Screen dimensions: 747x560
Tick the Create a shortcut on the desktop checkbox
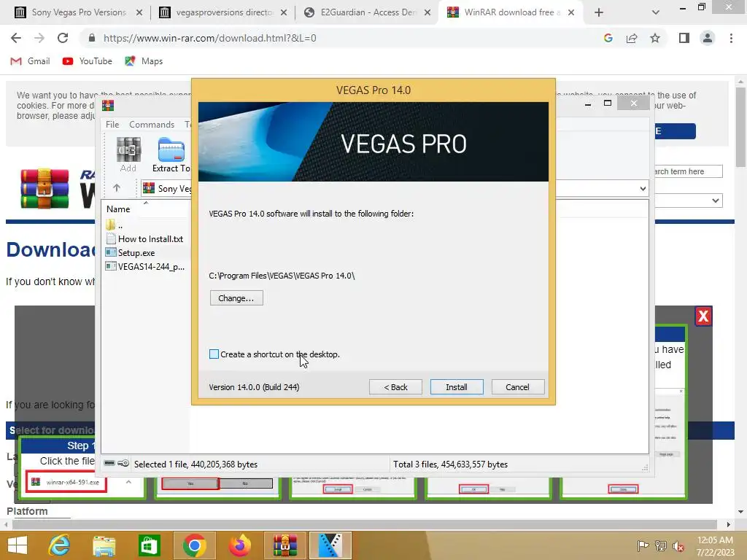click(x=214, y=354)
